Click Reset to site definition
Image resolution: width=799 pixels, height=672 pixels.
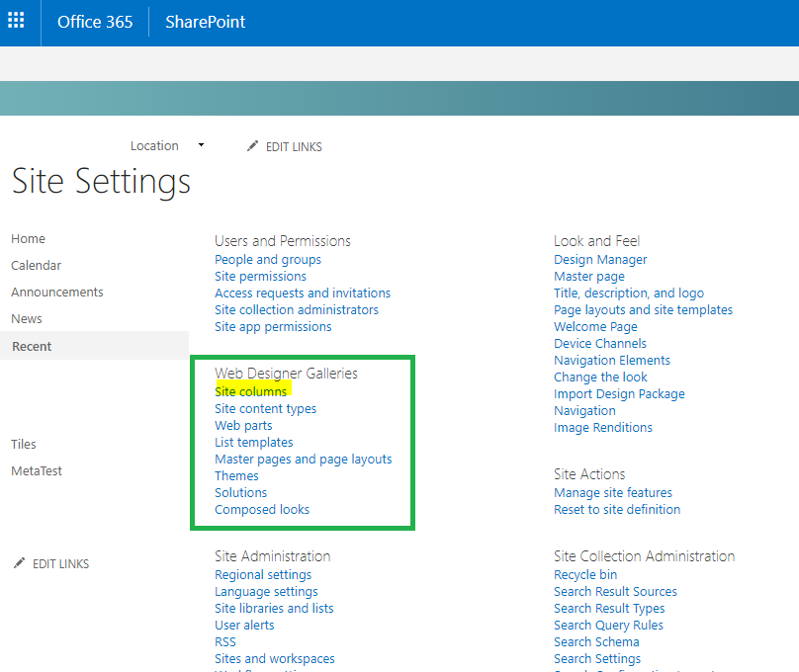617,509
